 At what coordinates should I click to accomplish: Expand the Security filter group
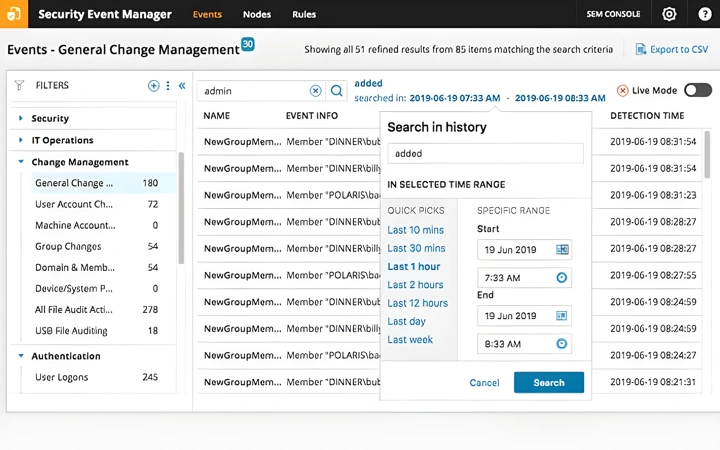tap(21, 118)
